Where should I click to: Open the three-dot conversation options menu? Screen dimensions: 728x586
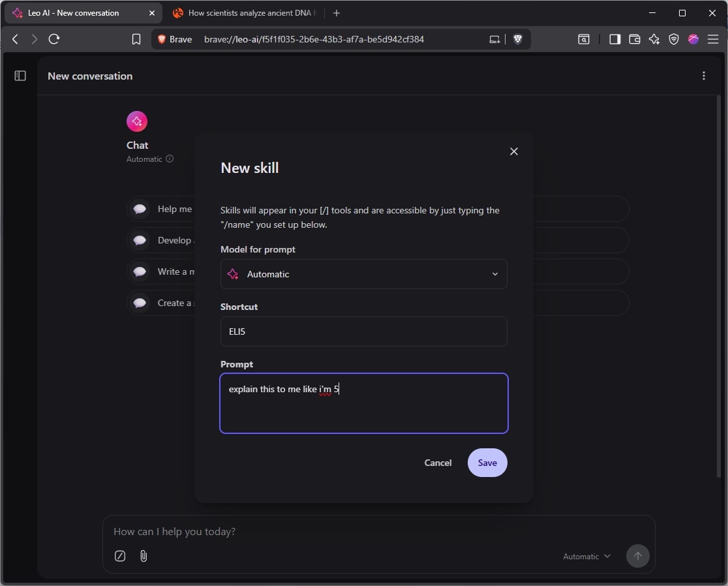click(704, 76)
